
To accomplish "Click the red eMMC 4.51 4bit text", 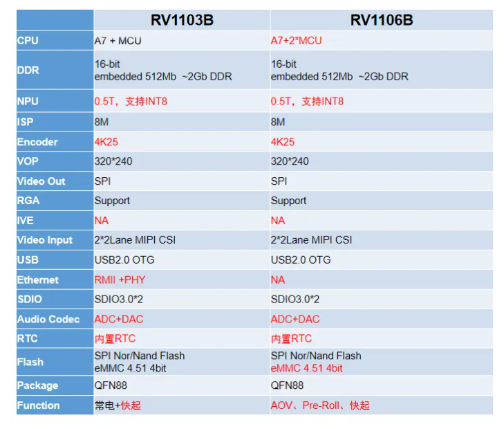I will coord(306,368).
